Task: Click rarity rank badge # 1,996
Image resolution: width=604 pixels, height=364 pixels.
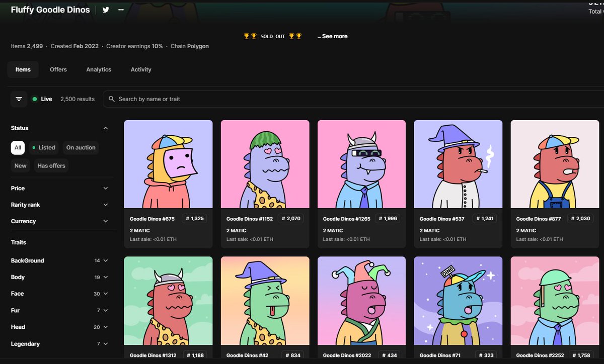Action: click(x=387, y=219)
